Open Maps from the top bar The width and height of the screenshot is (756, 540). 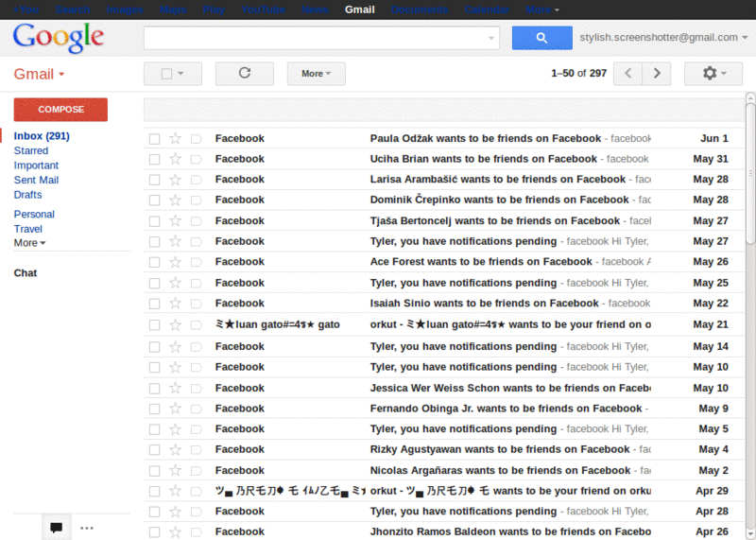click(x=173, y=9)
